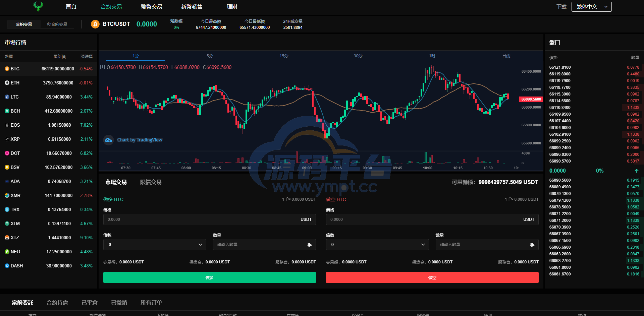Switch to 限價交易 order tab
Viewport: 644px width, 316px height.
click(151, 182)
